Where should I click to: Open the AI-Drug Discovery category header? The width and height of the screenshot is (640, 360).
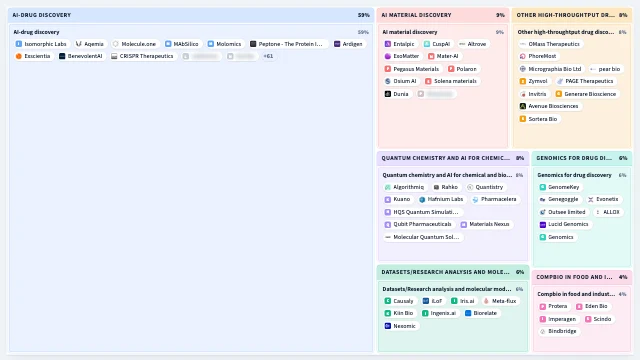[x=191, y=15]
